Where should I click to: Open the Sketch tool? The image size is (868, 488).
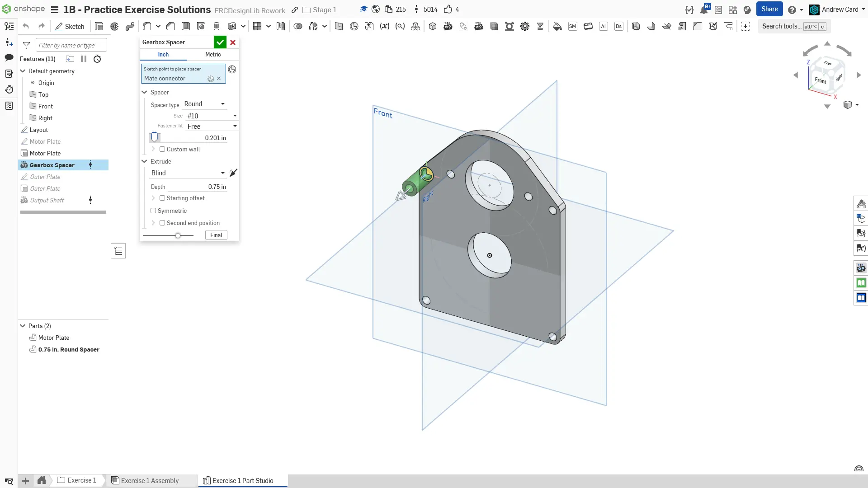(x=70, y=27)
